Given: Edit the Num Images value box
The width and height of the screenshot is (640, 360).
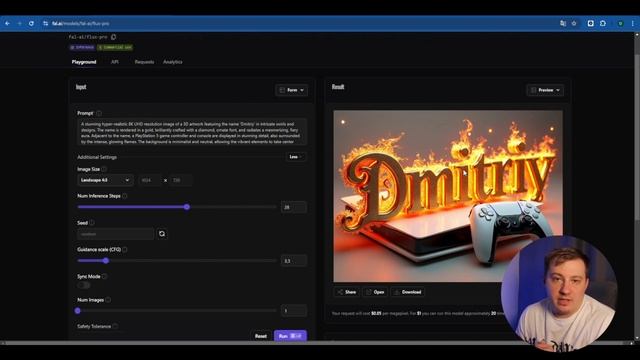Looking at the screenshot, I should click(293, 311).
